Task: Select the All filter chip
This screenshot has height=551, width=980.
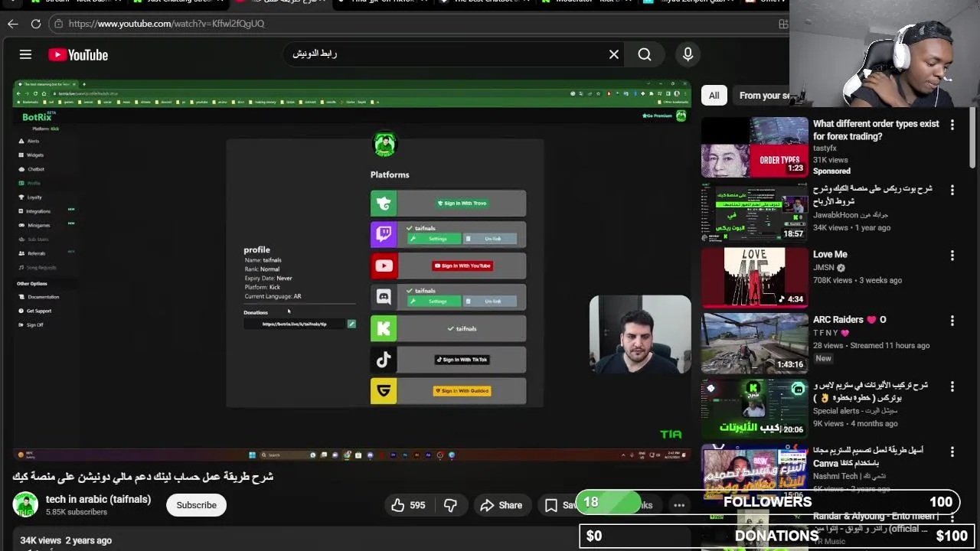Action: click(714, 96)
